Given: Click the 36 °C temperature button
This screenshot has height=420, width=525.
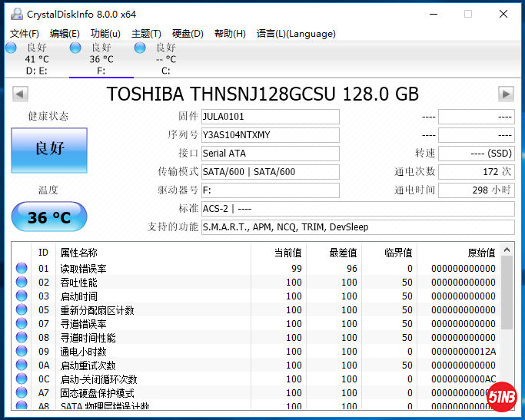Looking at the screenshot, I should (x=49, y=217).
